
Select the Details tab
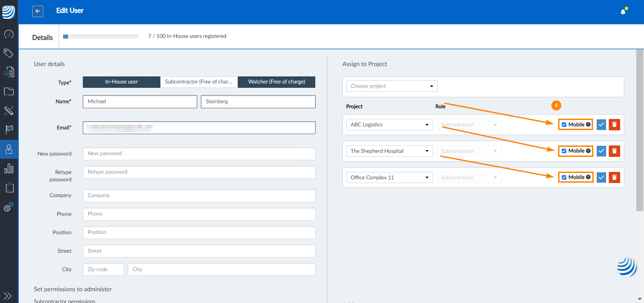[42, 38]
